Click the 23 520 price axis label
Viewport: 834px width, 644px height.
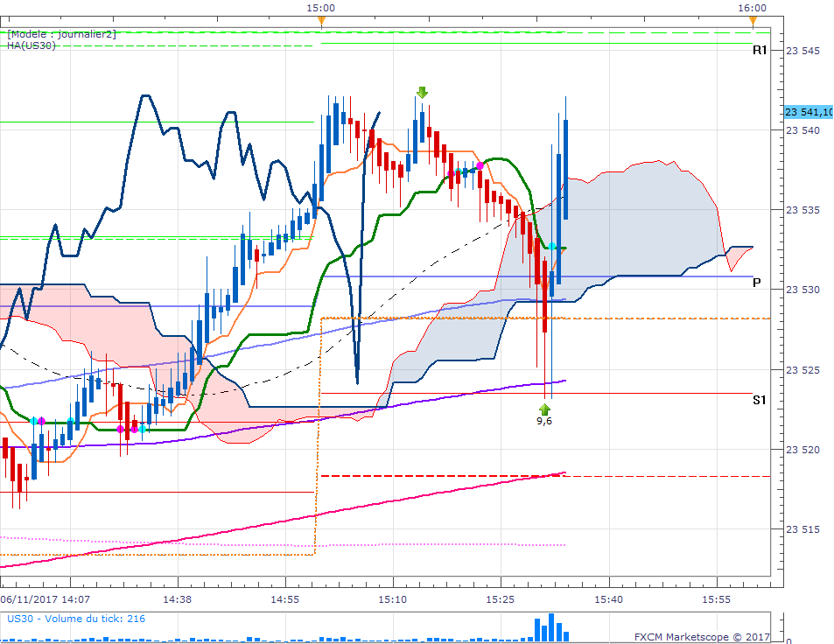click(x=803, y=450)
